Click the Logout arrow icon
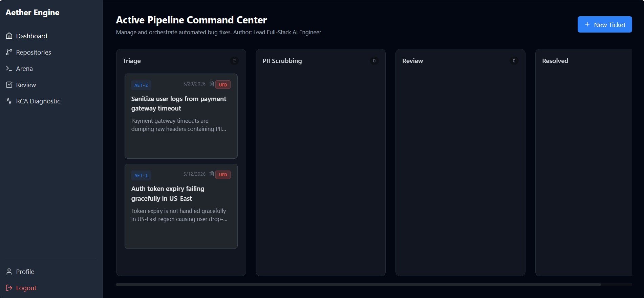 (9, 288)
